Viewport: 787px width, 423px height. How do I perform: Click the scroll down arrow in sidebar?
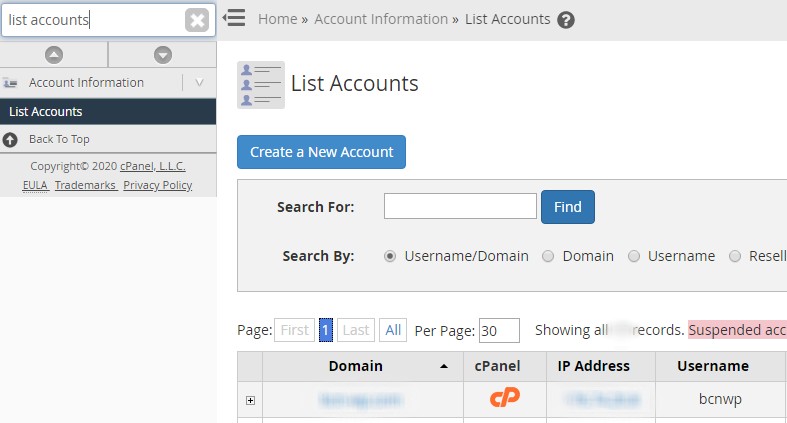[162, 55]
